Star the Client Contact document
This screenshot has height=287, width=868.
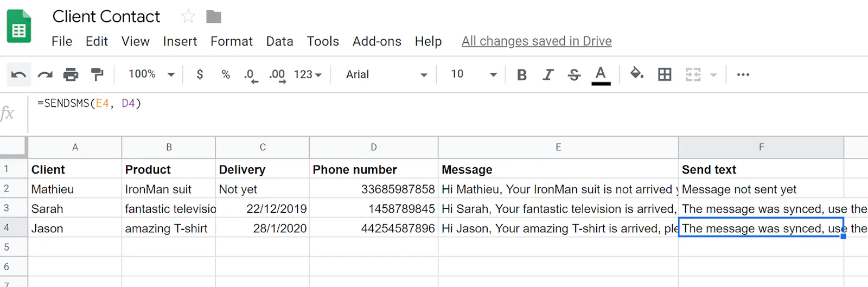point(188,17)
